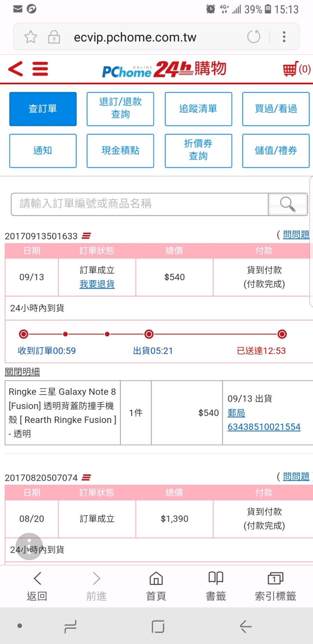This screenshot has height=644, width=313.
Task: Open the details icon next to order 20170820507074
Action: (86, 477)
